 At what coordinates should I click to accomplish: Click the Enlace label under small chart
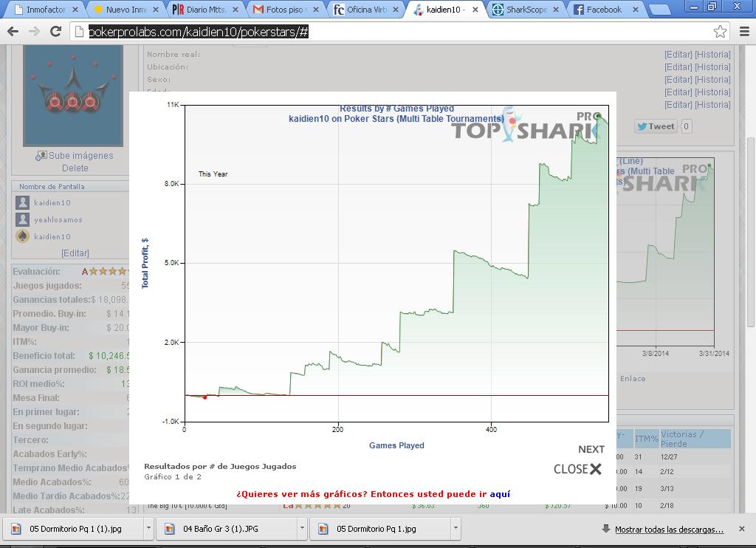633,379
